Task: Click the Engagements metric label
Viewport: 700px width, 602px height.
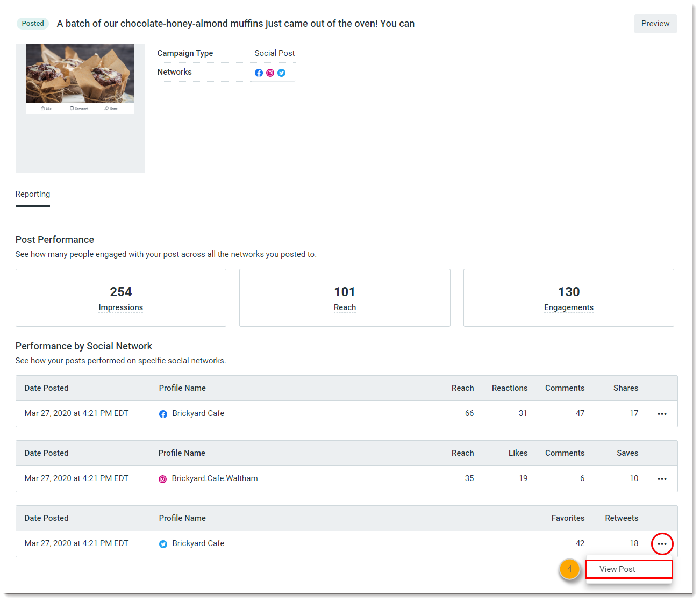Action: [568, 307]
